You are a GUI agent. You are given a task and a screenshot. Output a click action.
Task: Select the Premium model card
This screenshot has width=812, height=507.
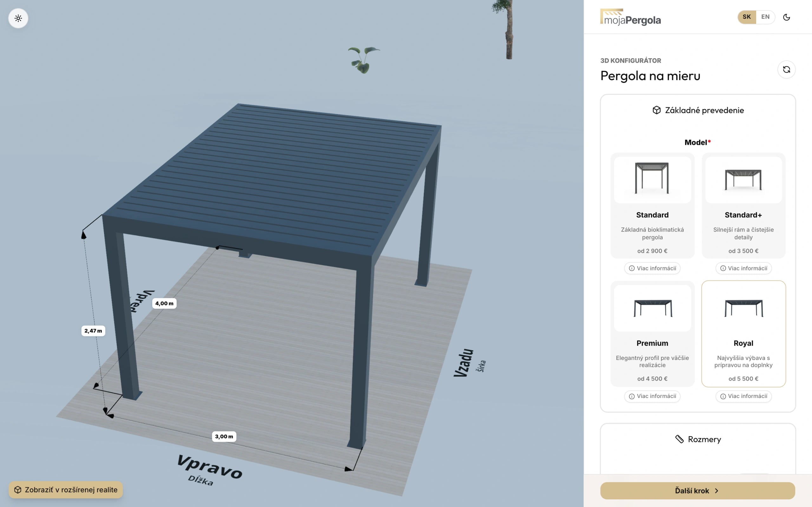click(x=652, y=334)
